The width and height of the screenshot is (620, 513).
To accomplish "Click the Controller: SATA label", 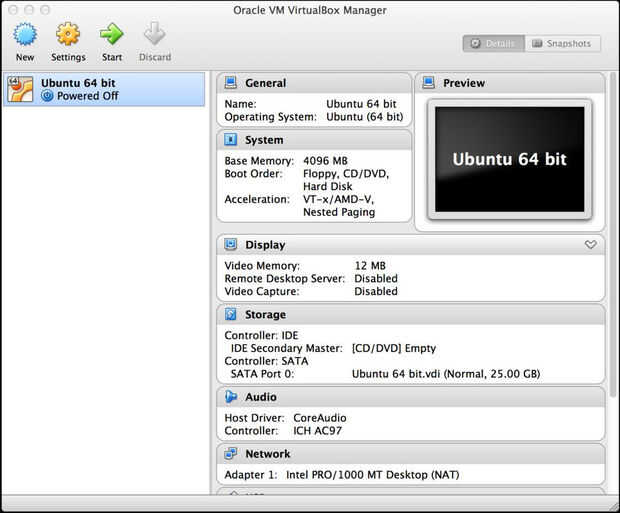I will 266,361.
